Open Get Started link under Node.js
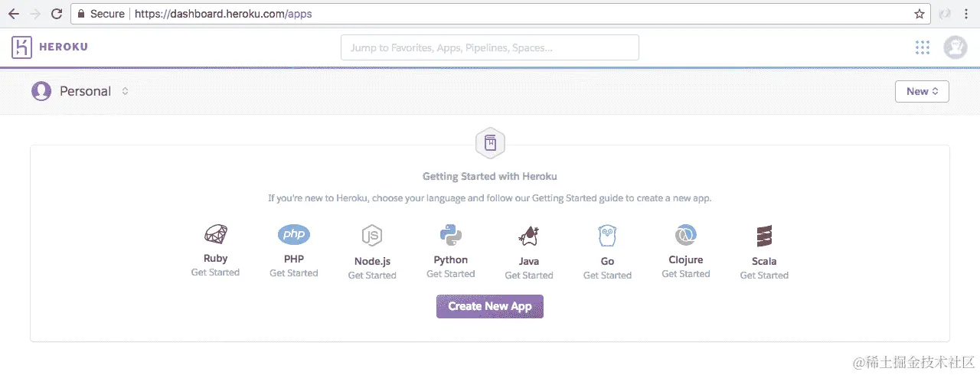This screenshot has width=980, height=375. coord(372,276)
